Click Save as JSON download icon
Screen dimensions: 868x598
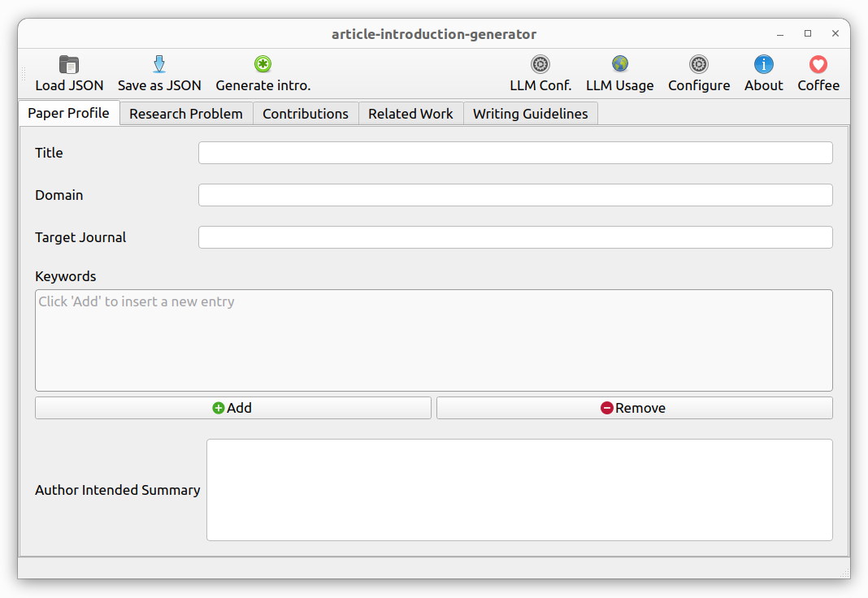pos(158,65)
